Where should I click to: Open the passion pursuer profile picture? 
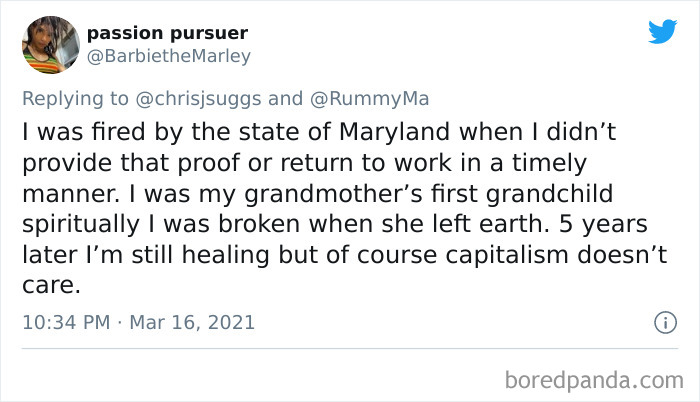pyautogui.click(x=51, y=45)
